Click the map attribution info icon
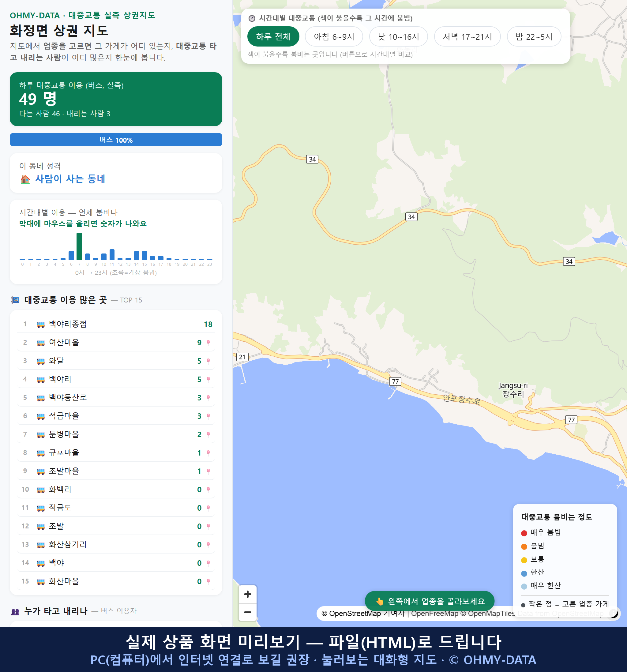 pyautogui.click(x=614, y=613)
